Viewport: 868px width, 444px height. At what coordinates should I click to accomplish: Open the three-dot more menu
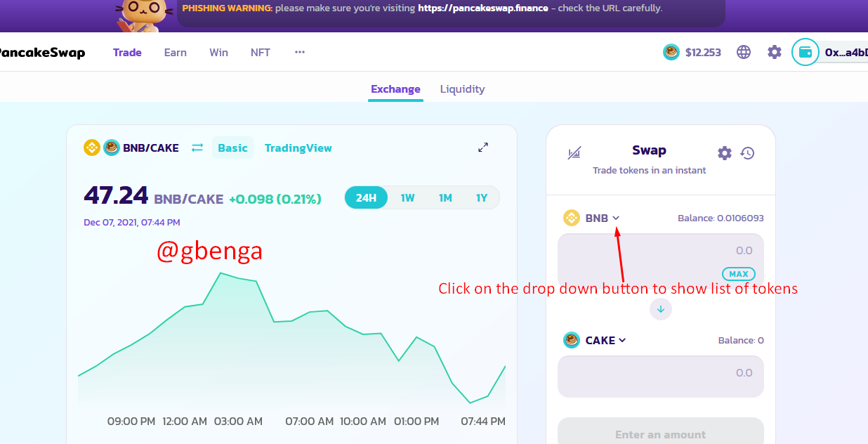[300, 53]
